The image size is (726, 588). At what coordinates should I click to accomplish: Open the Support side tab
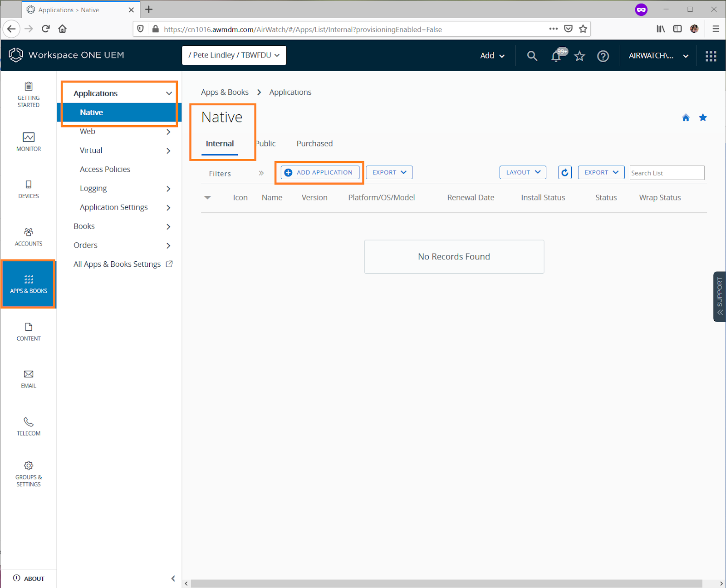tap(720, 297)
